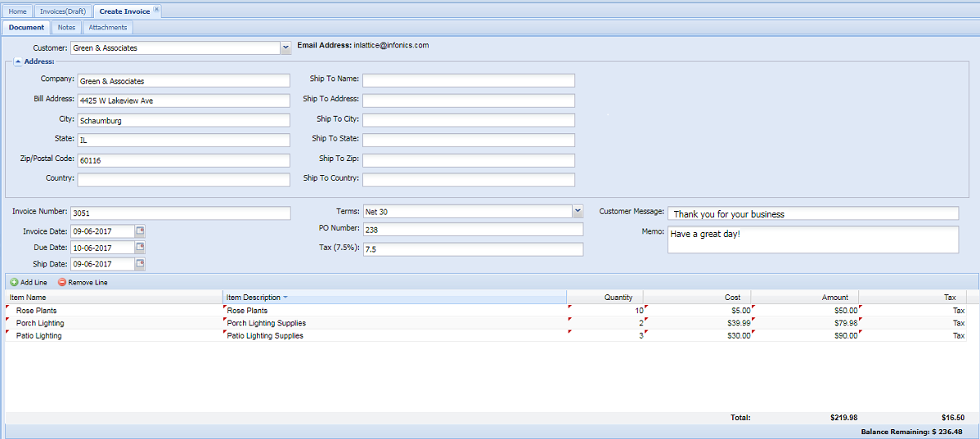Viewport: 980px width, 439px height.
Task: Open the Attachments tab
Action: [108, 28]
